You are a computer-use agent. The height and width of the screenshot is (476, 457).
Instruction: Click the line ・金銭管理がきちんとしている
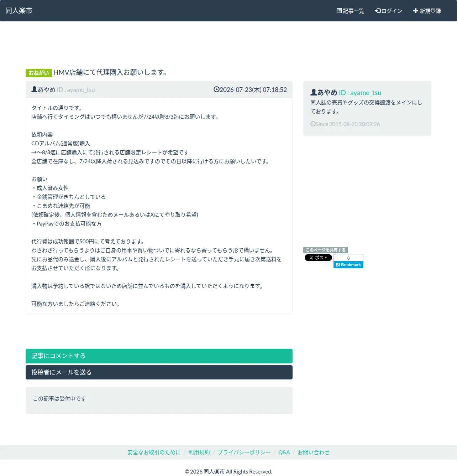[x=69, y=197]
